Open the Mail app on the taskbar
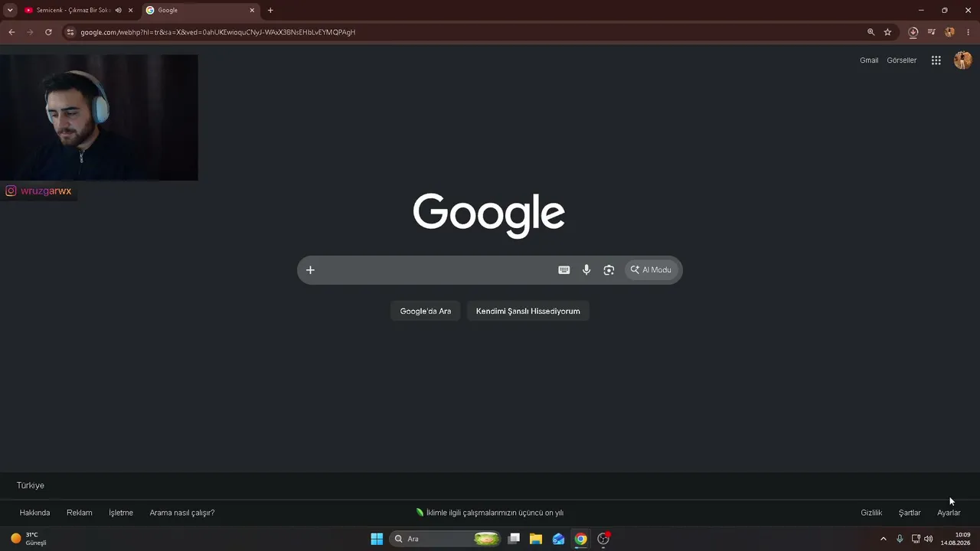980x551 pixels. [558, 539]
